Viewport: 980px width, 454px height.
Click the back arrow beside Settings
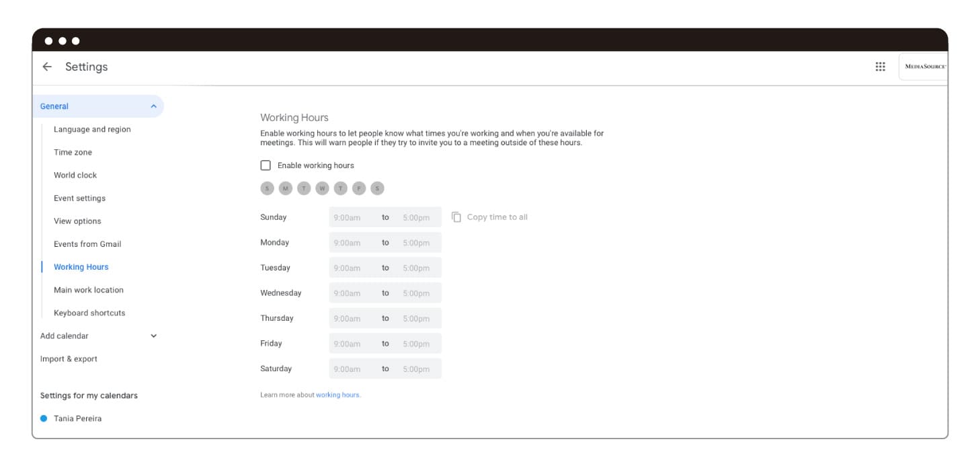point(47,67)
